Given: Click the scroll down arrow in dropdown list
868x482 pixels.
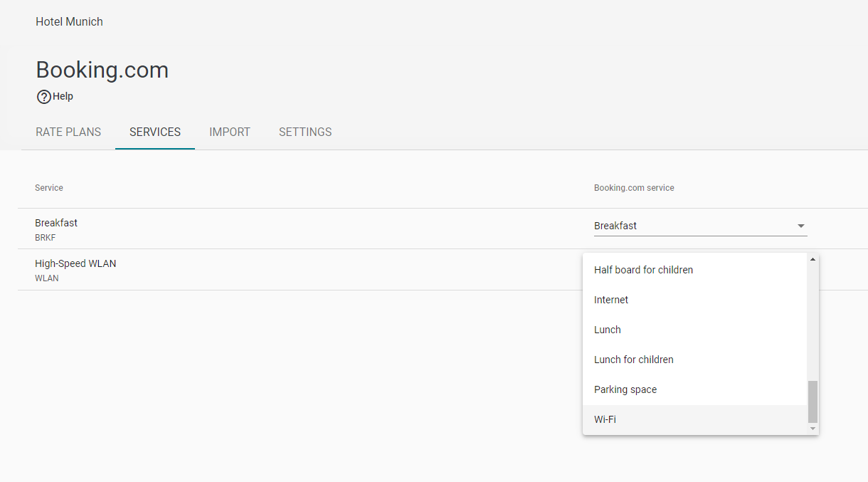Looking at the screenshot, I should click(813, 429).
